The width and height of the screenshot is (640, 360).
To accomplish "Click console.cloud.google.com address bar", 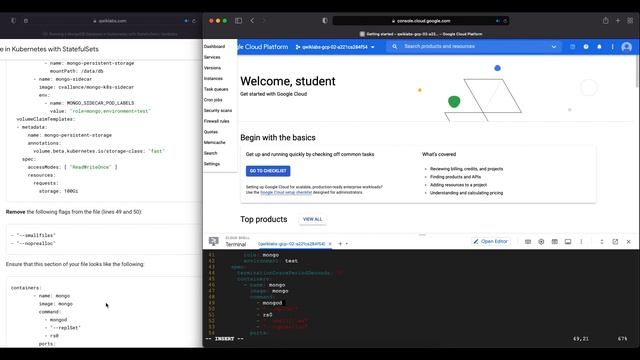I will click(421, 21).
